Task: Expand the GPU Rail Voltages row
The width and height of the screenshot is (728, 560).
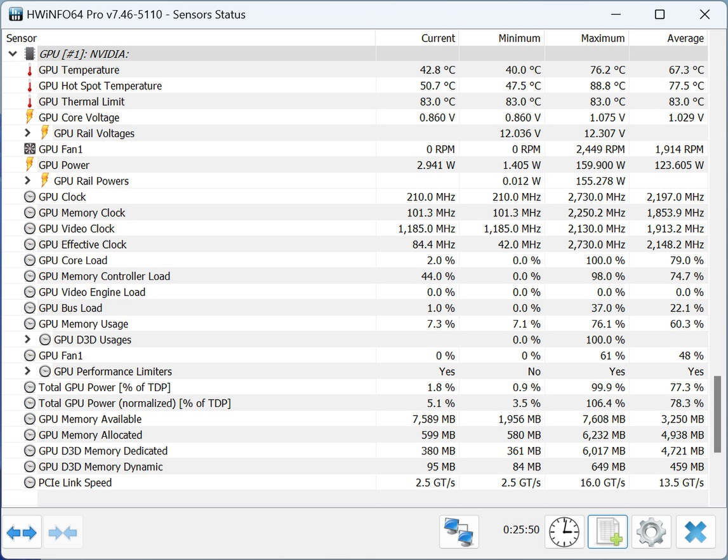Action: click(x=28, y=133)
